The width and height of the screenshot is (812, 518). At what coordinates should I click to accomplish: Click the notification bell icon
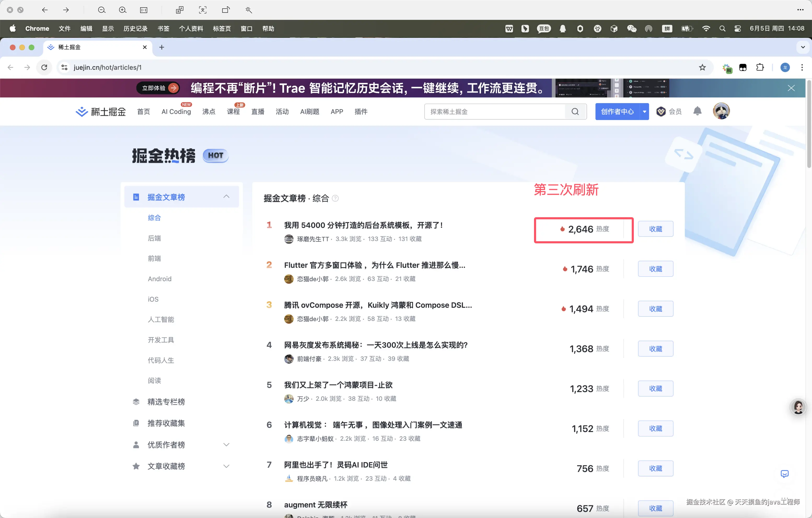(x=697, y=111)
